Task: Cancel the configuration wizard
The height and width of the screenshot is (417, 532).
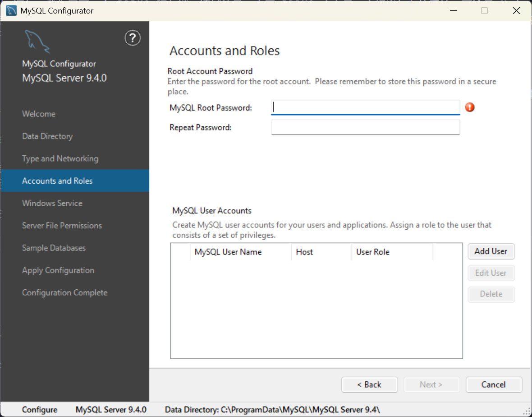Action: tap(493, 385)
